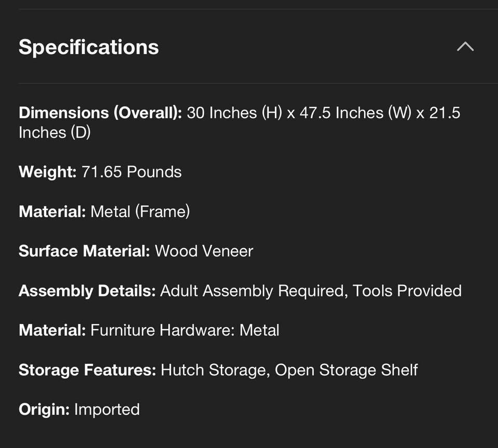The image size is (498, 448).
Task: Click the Tools Provided text
Action: 407,291
